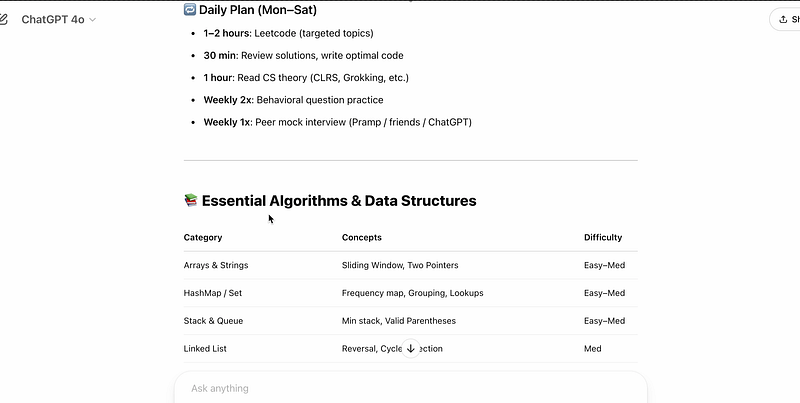This screenshot has height=403, width=800.
Task: Click the books emoji beside Essential Algorithms
Action: coord(191,201)
